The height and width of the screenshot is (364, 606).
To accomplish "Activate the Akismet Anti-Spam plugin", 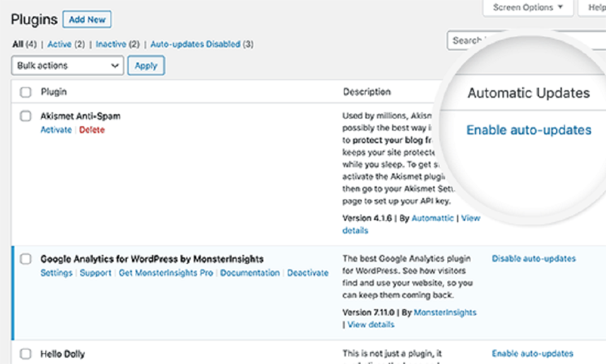I will point(56,130).
